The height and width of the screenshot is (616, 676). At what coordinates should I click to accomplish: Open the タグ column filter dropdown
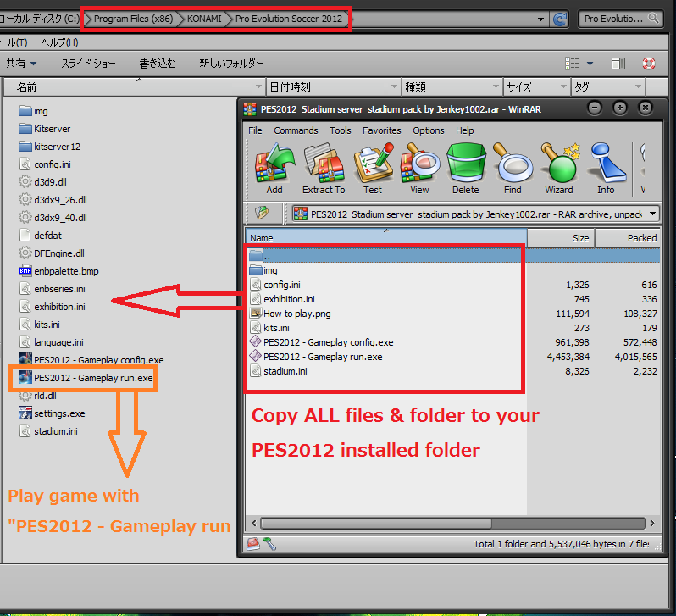pos(638,86)
